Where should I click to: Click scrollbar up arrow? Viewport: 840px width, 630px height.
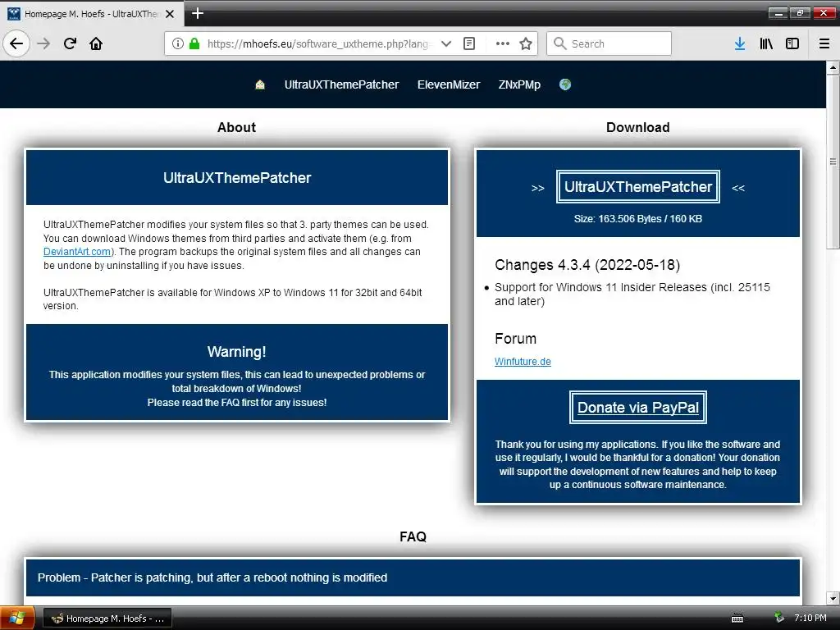(833, 67)
